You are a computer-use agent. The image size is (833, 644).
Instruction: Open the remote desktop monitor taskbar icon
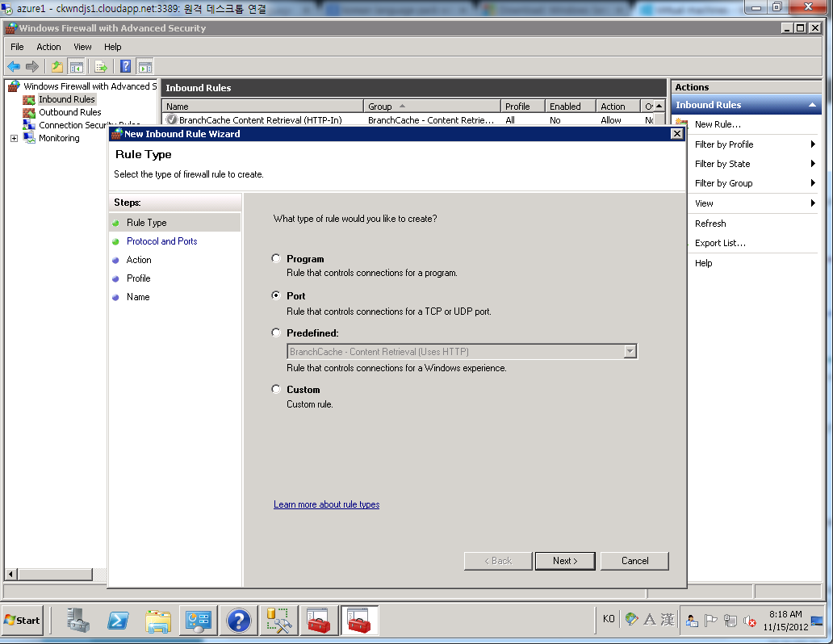[x=198, y=620]
